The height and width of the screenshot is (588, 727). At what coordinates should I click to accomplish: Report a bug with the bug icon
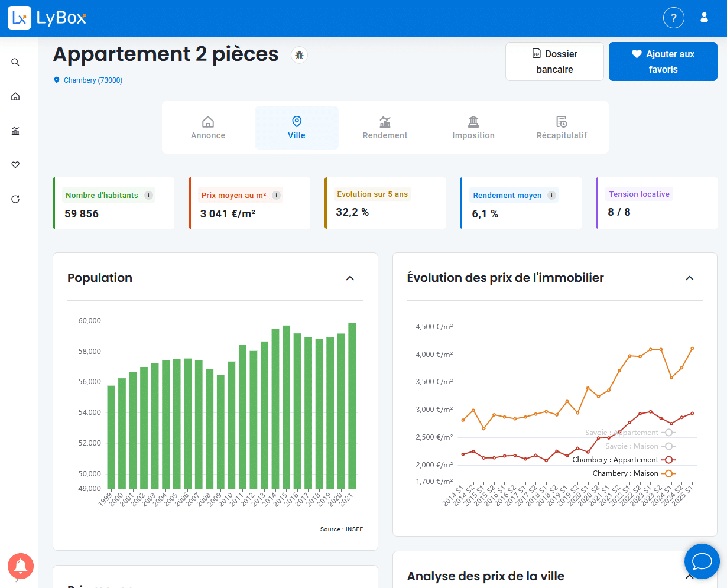click(299, 55)
